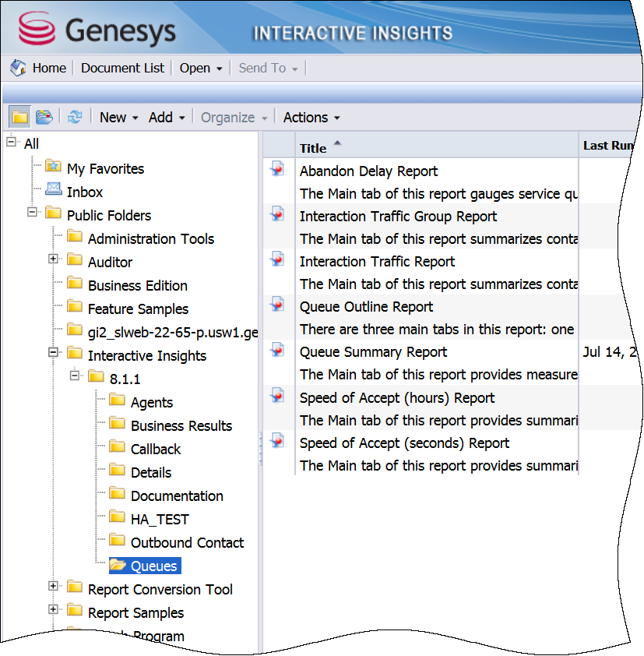Open the Open menu in top bar

click(201, 69)
